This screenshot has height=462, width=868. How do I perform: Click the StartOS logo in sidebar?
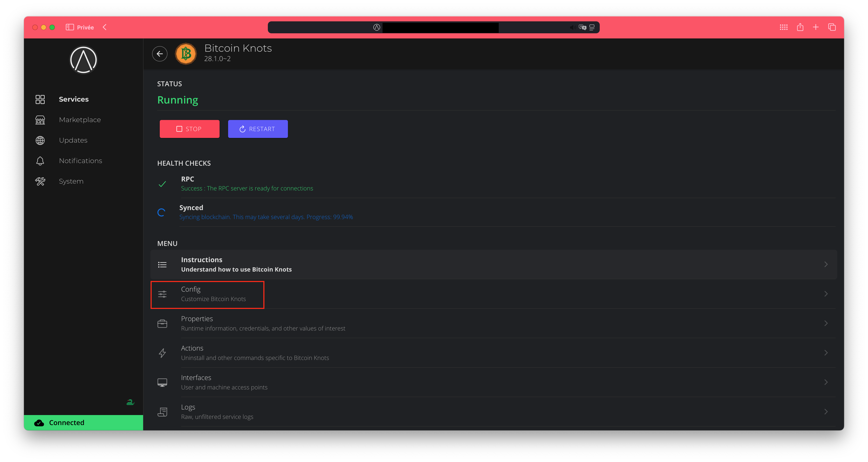[x=83, y=60]
